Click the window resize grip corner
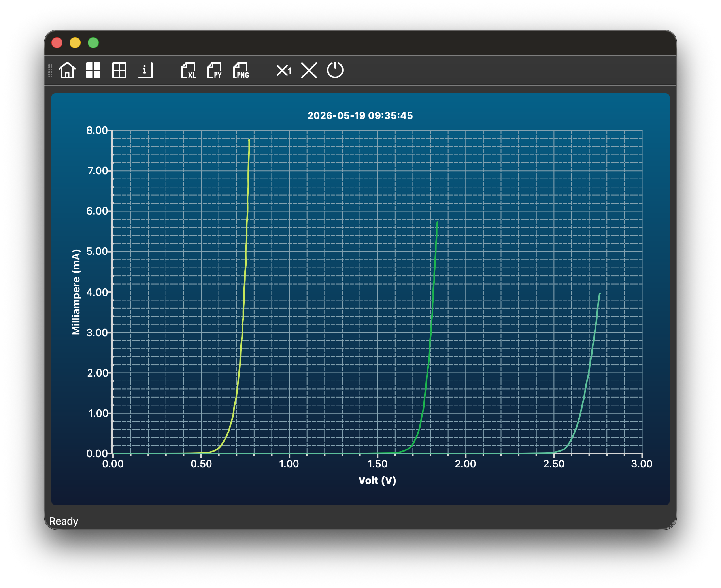Image resolution: width=721 pixels, height=588 pixels. pyautogui.click(x=671, y=524)
